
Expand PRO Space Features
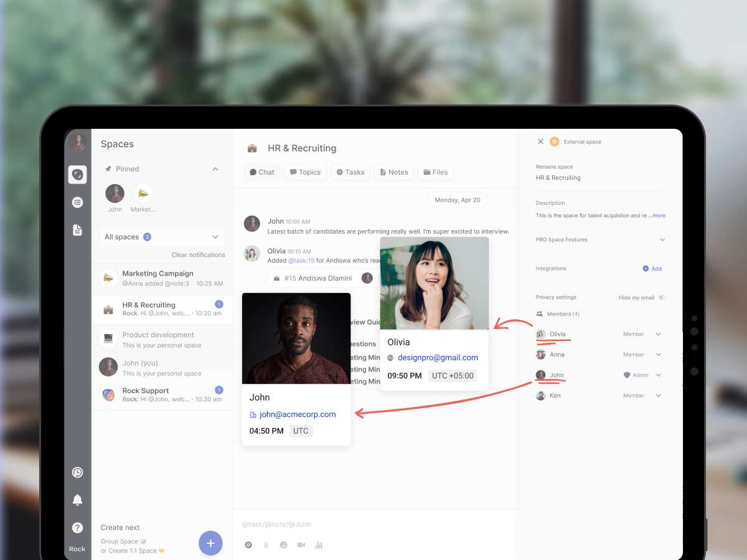pos(601,240)
